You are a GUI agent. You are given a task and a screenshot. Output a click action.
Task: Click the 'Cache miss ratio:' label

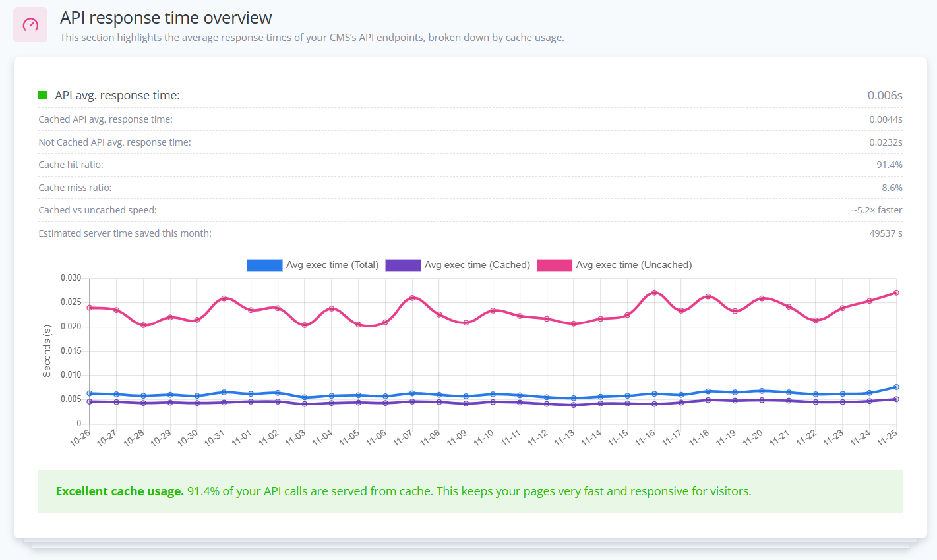click(x=75, y=188)
